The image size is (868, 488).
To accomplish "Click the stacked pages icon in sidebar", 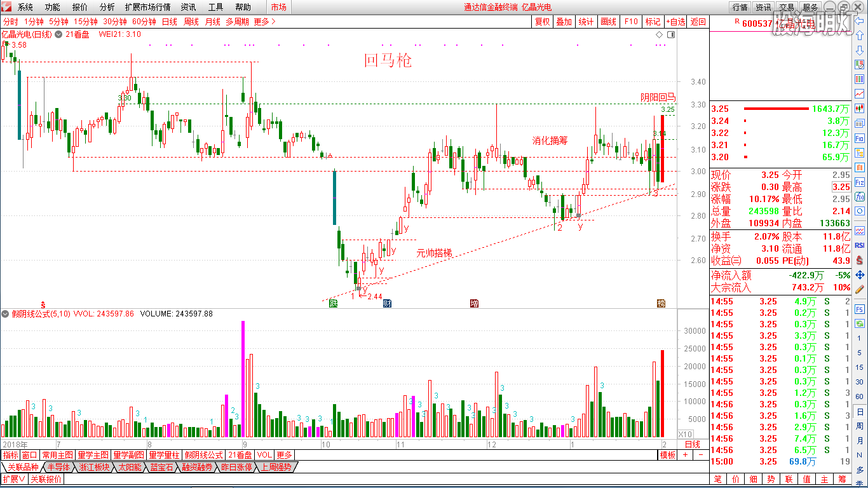I will [x=860, y=123].
